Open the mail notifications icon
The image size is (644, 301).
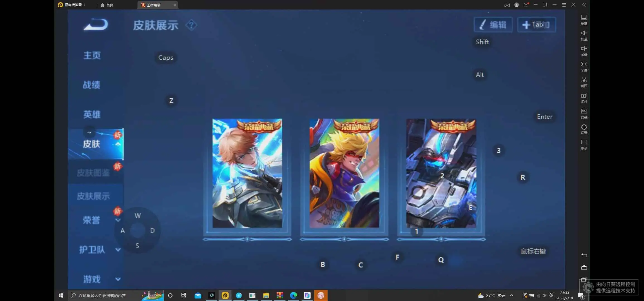pos(526,5)
